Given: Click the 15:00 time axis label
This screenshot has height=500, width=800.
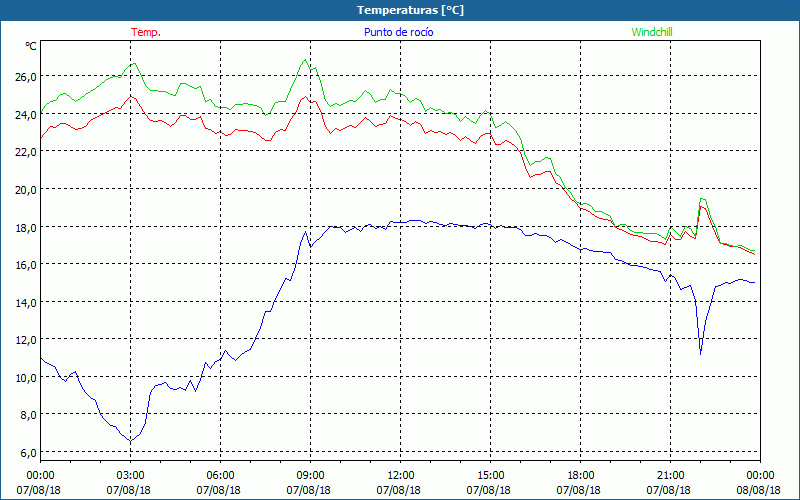Looking at the screenshot, I should click(x=490, y=476).
